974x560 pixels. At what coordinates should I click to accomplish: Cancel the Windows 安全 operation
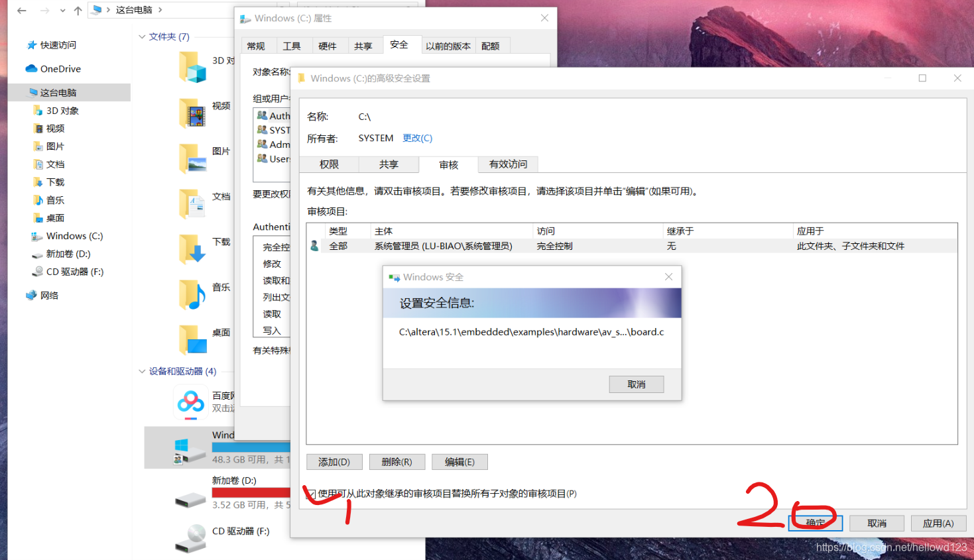coord(636,384)
